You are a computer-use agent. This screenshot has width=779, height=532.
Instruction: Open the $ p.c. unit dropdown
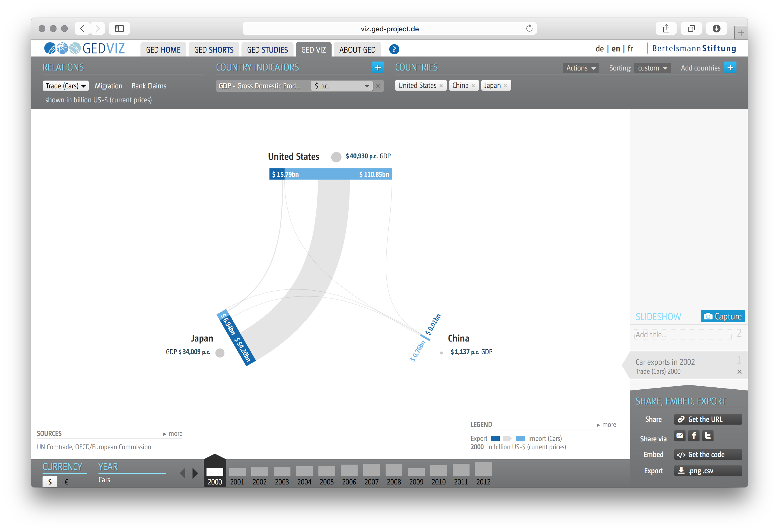[x=341, y=86]
